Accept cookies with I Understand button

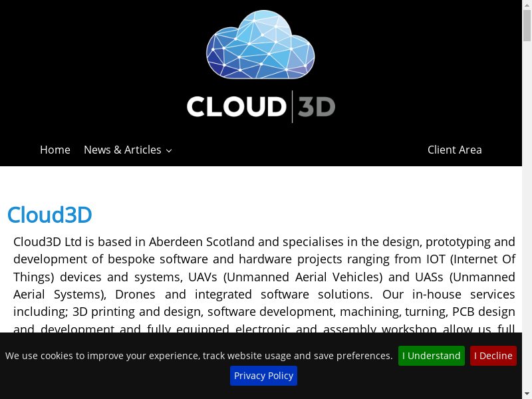tap(431, 356)
